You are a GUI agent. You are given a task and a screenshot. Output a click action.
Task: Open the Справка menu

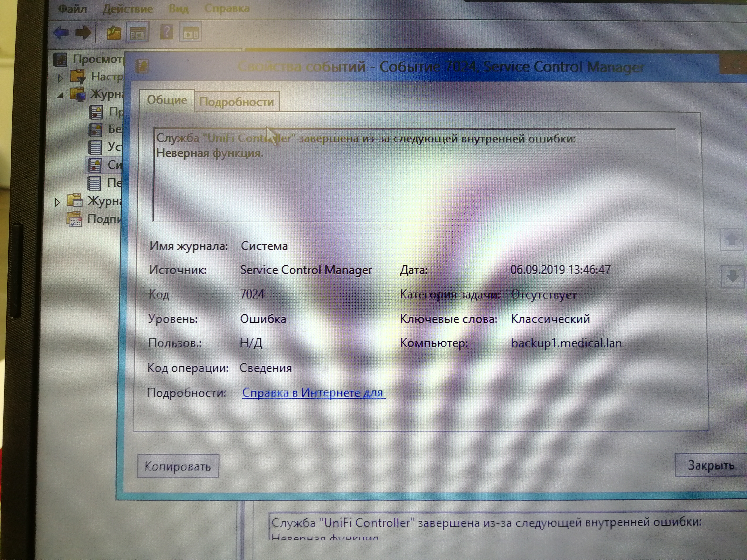[227, 8]
